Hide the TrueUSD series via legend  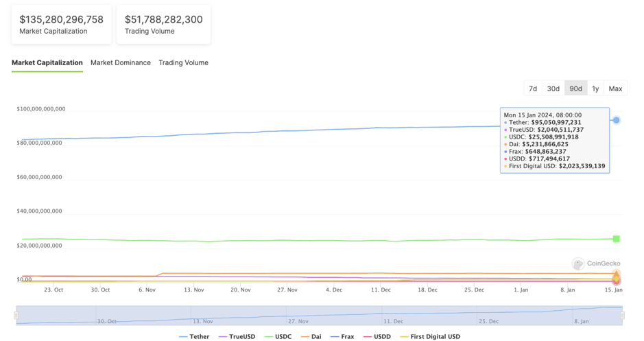coord(237,337)
